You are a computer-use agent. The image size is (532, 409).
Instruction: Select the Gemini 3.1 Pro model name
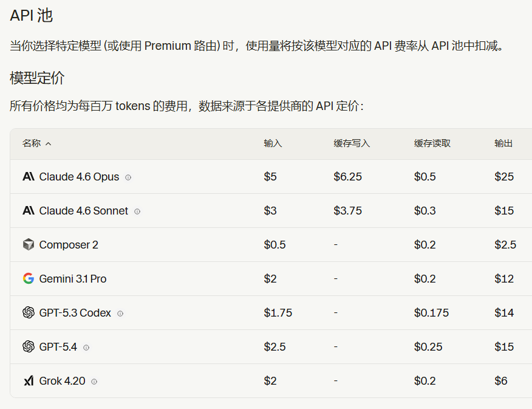pos(73,278)
